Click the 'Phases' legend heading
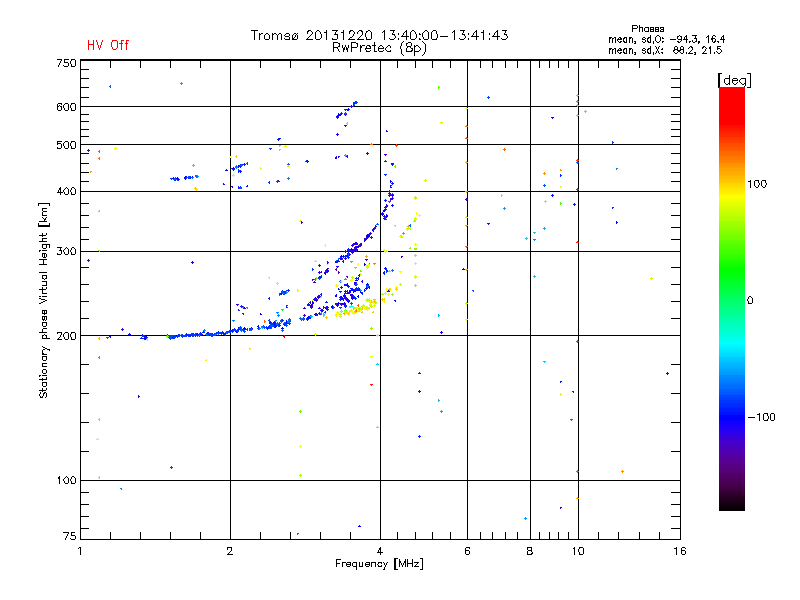The width and height of the screenshot is (800, 600). click(647, 29)
